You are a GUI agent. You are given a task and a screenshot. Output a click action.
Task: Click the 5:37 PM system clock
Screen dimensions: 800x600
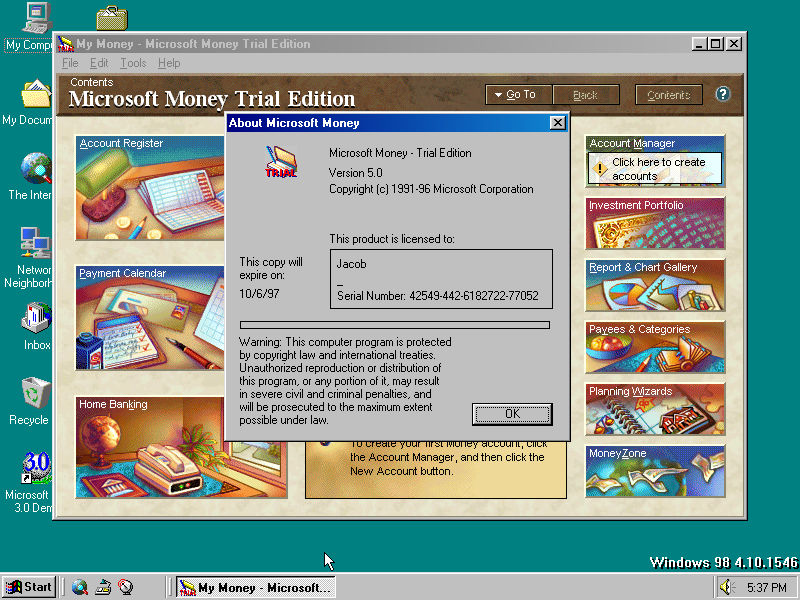pyautogui.click(x=767, y=588)
